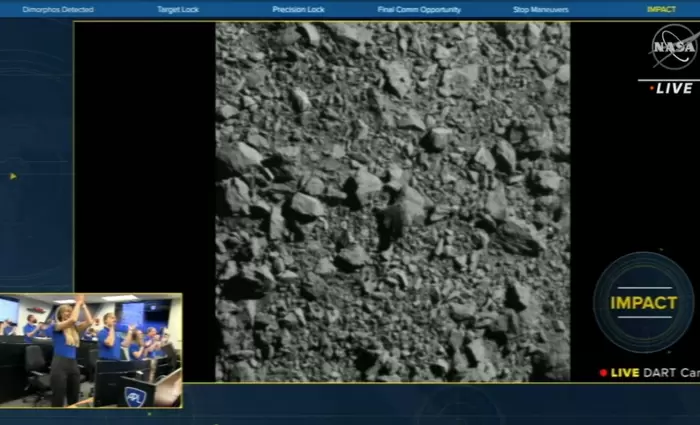Open the mission control room thumbnail

click(90, 350)
